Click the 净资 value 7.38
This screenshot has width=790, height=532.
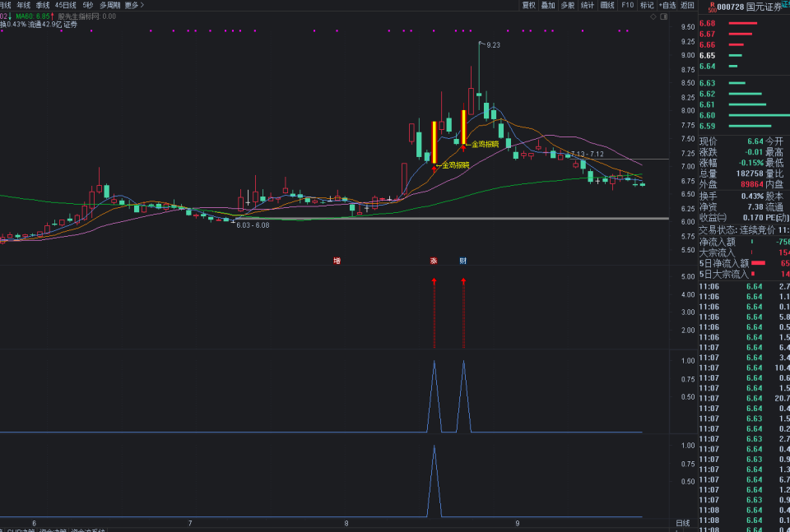pyautogui.click(x=755, y=207)
